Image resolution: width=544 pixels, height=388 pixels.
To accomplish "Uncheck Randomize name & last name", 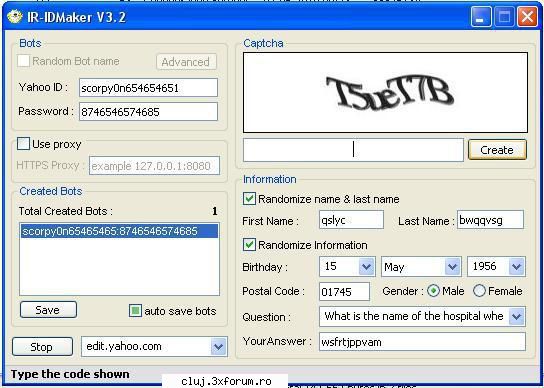I will tap(249, 199).
